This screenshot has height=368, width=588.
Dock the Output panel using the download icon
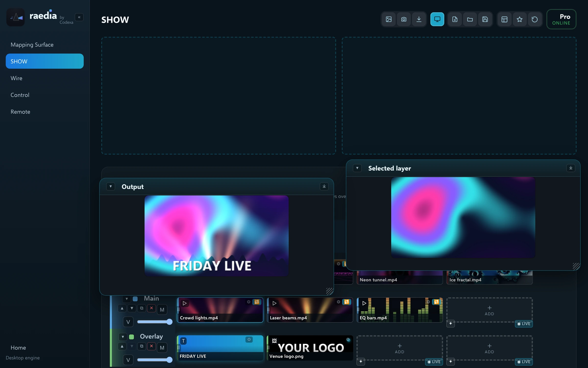324,186
